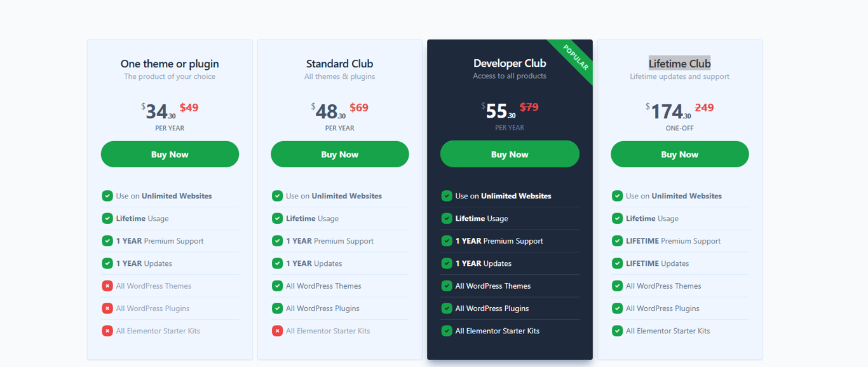Screen dimensions: 868x367
Task: Click subtitle 'Access to all products'
Action: click(510, 76)
